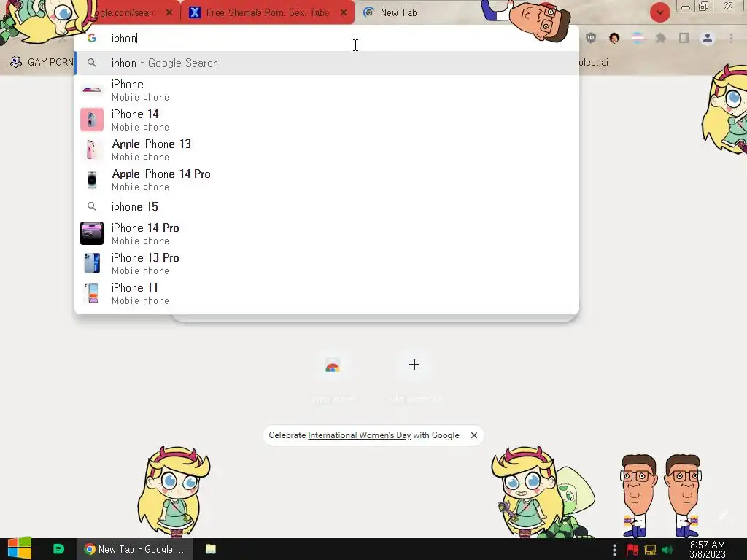
Task: Open the 'International Women's Day' link
Action: point(359,435)
